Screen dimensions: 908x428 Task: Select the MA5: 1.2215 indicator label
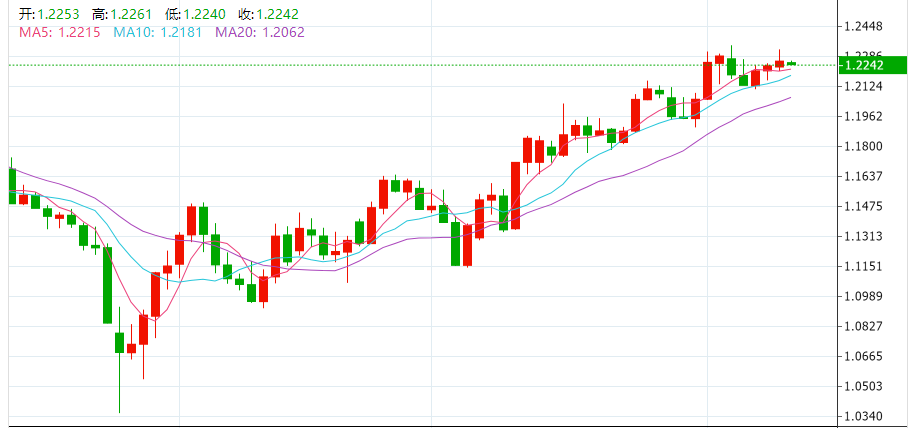[x=60, y=32]
